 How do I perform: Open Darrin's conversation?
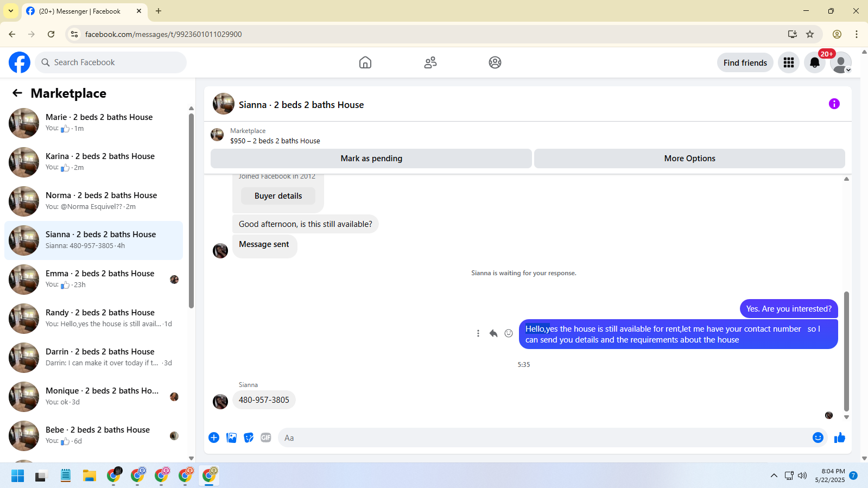pos(94,358)
